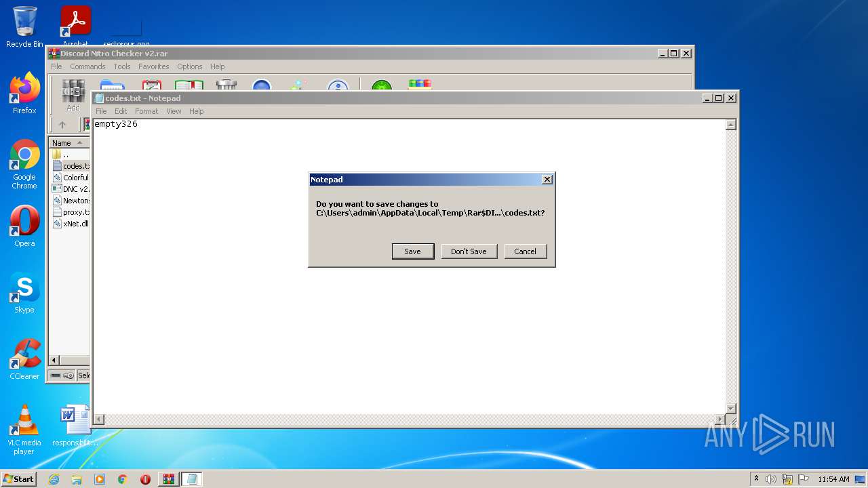
Task: Select codes.txt in the WinRAR file list
Action: [x=71, y=166]
